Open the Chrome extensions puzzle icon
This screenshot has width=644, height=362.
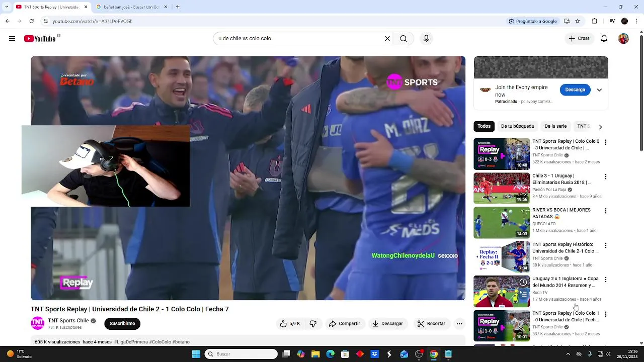tap(595, 21)
